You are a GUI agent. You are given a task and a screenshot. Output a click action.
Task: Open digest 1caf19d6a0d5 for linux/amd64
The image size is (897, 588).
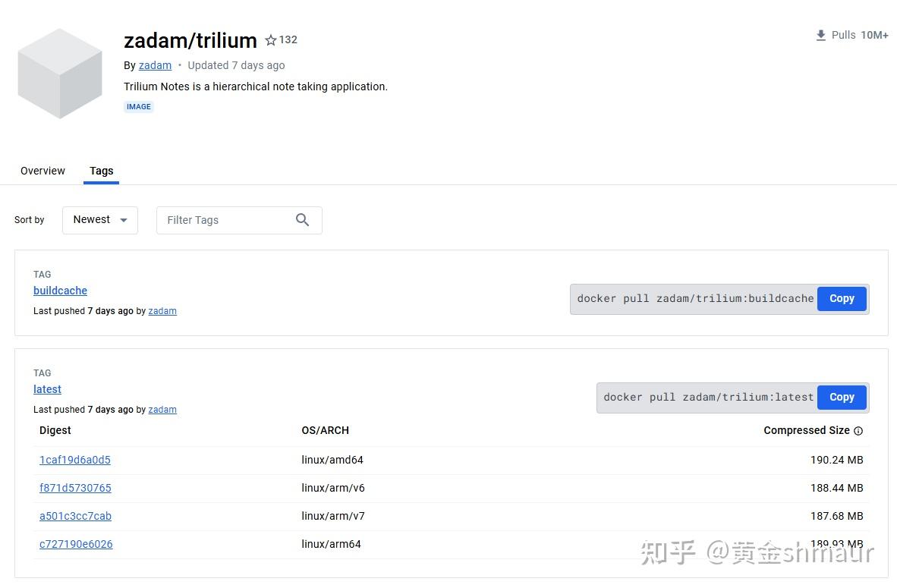coord(75,459)
